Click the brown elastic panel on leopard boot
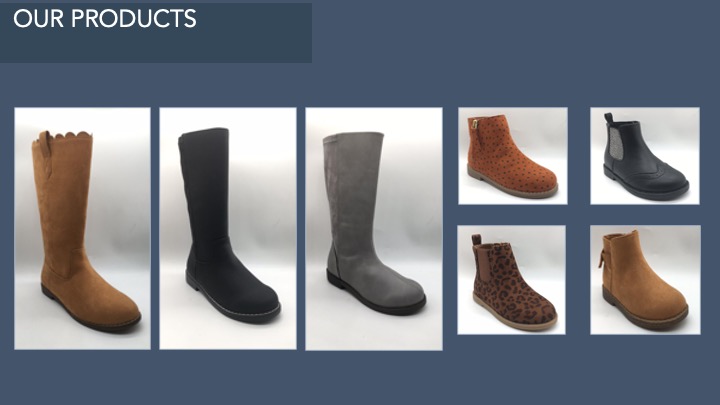 [x=482, y=263]
